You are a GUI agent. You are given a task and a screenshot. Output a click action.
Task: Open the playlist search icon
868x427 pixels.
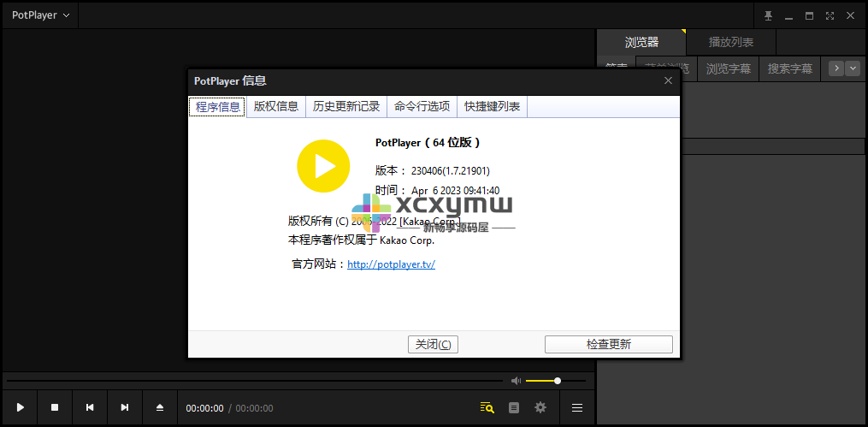487,407
